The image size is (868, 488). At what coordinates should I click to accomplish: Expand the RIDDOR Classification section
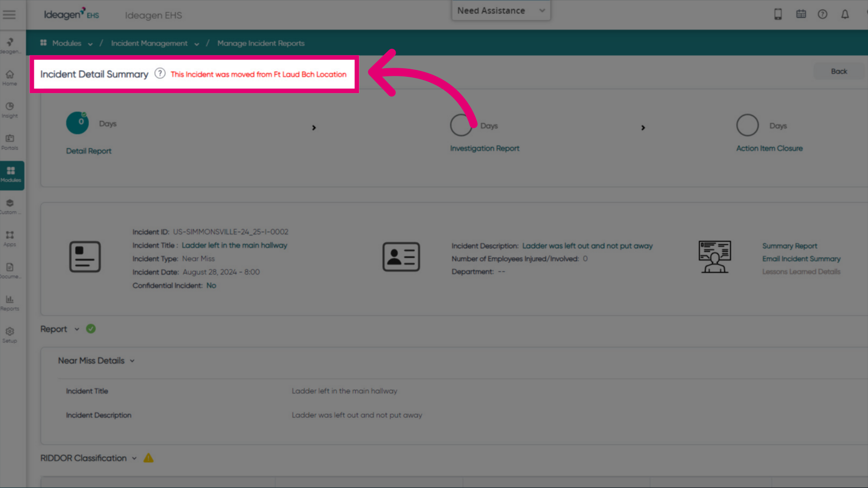134,458
